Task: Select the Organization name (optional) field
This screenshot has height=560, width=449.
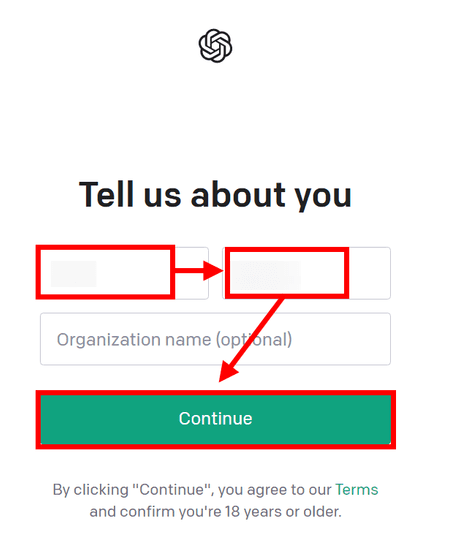Action: tap(215, 339)
